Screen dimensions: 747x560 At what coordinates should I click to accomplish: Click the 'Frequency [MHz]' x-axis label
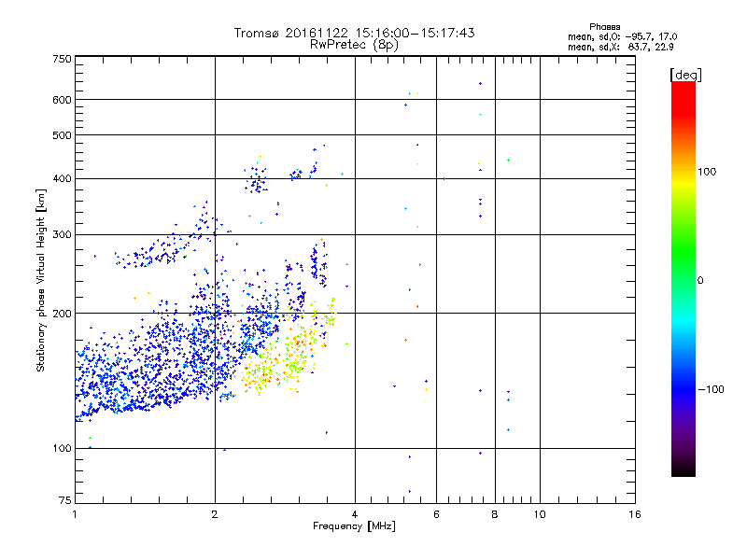click(x=354, y=526)
